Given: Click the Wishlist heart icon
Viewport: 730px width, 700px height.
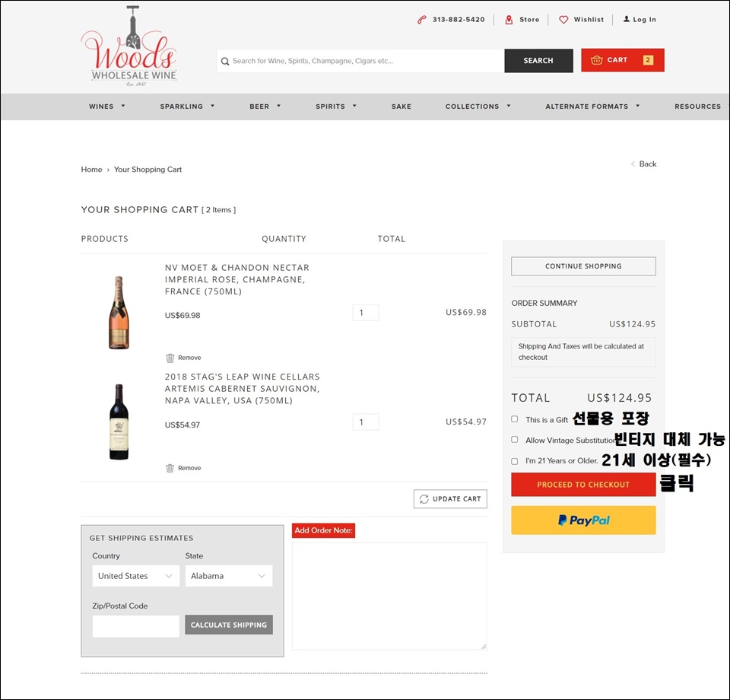Looking at the screenshot, I should pos(563,20).
